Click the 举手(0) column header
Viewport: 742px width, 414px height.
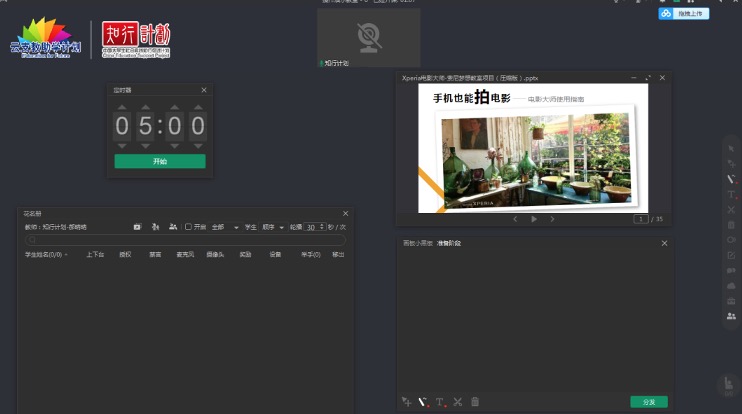coord(311,255)
